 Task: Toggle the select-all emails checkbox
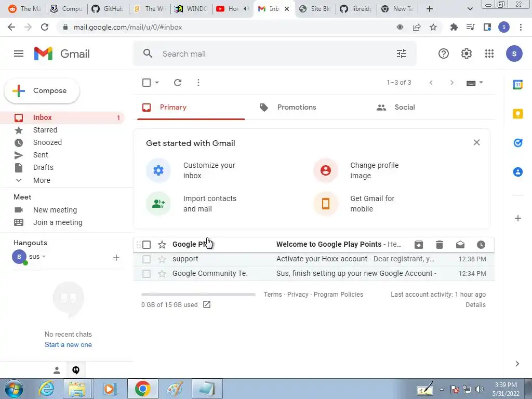[x=146, y=83]
